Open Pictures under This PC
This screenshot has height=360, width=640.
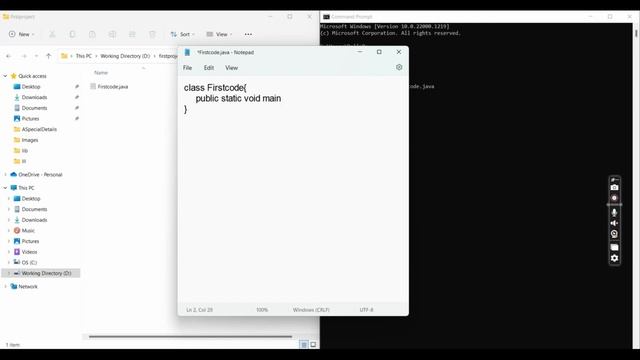[x=30, y=241]
